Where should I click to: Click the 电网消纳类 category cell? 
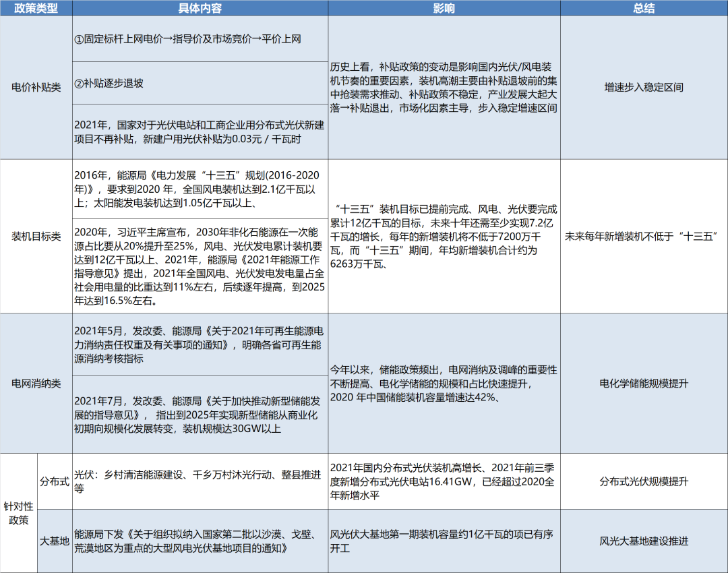[x=36, y=384]
